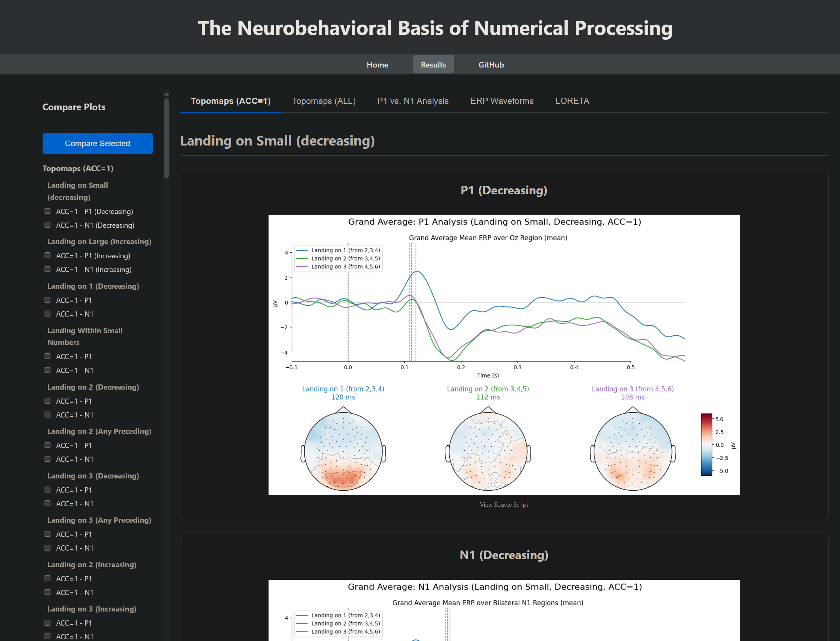The height and width of the screenshot is (641, 840).
Task: Check ACC=1 - P1 (Decreasing) checkbox
Action: pyautogui.click(x=47, y=211)
